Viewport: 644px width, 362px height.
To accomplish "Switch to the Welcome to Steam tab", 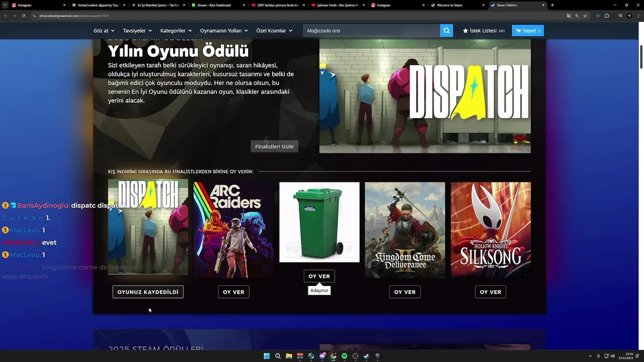I will click(457, 5).
